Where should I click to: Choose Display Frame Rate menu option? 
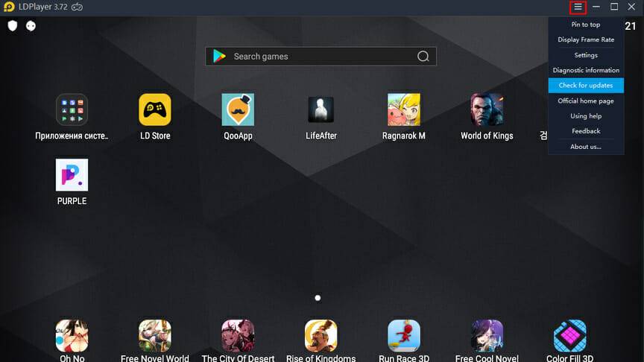pyautogui.click(x=586, y=39)
